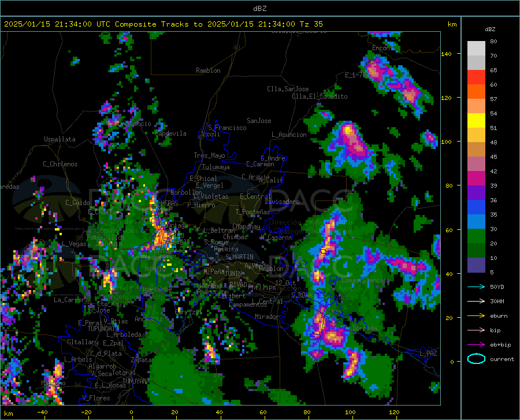Click the '-20' tick on horizontal axis

[86, 412]
